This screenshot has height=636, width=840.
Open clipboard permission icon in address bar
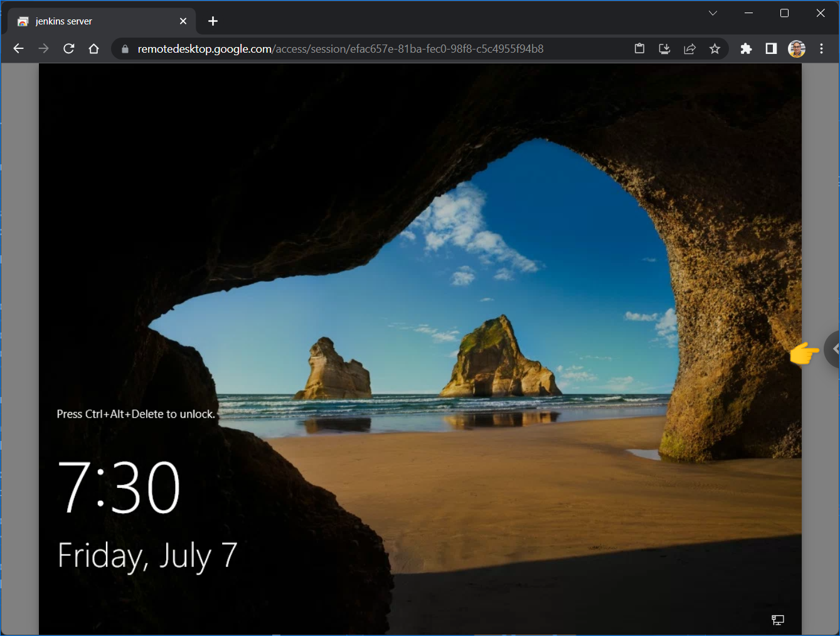point(639,49)
